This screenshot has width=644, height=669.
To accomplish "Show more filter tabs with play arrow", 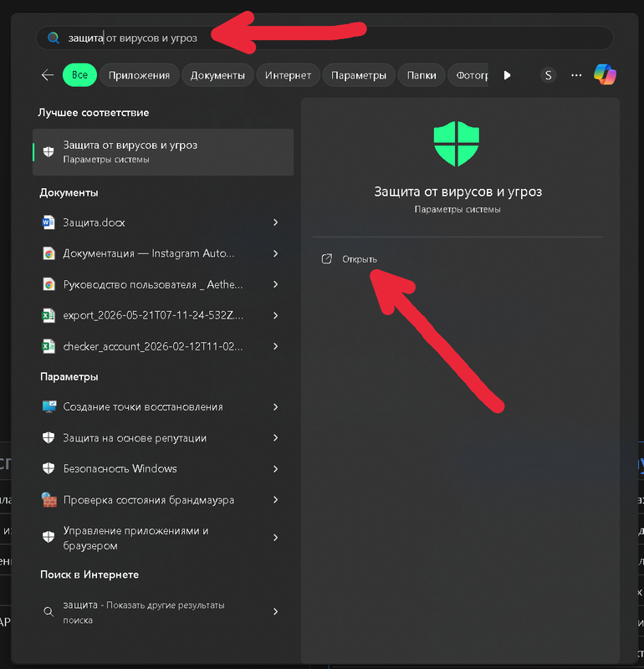I will (x=507, y=75).
